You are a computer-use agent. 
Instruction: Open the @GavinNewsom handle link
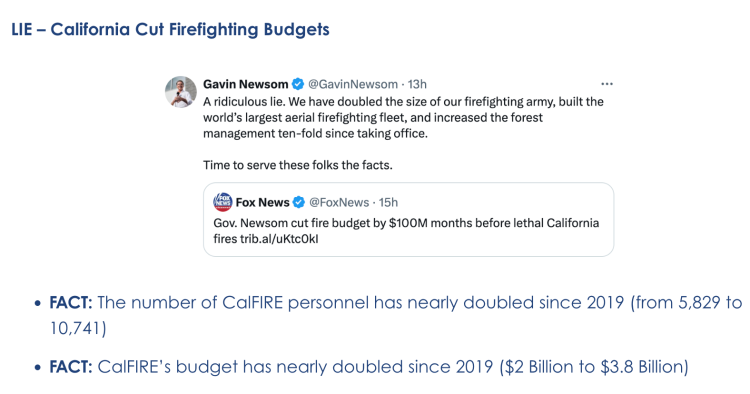tap(353, 84)
